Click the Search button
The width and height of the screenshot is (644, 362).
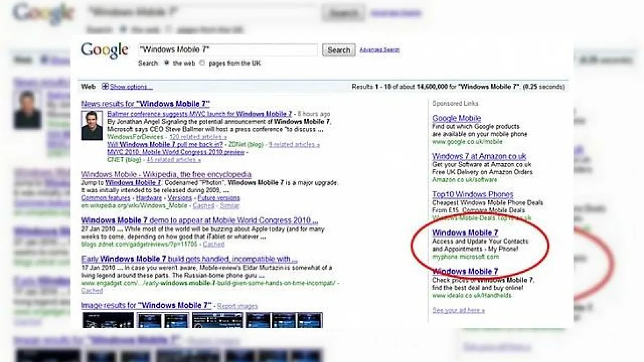click(339, 50)
